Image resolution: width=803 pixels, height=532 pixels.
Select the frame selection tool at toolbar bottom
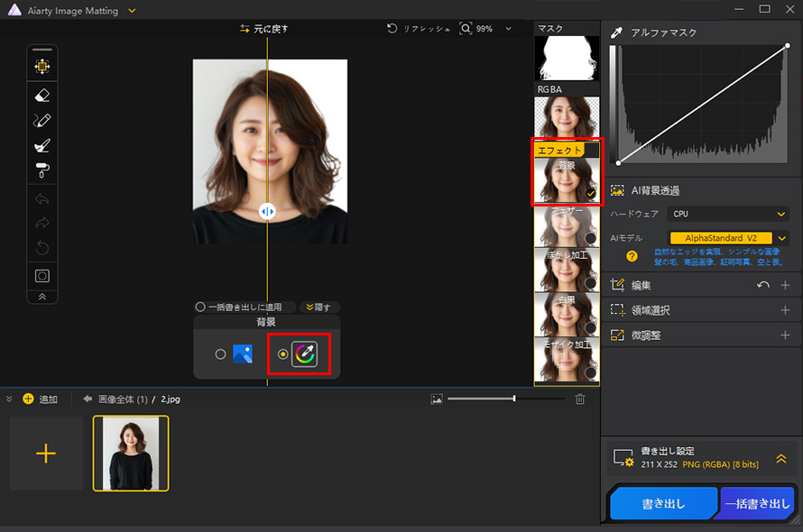click(x=42, y=276)
